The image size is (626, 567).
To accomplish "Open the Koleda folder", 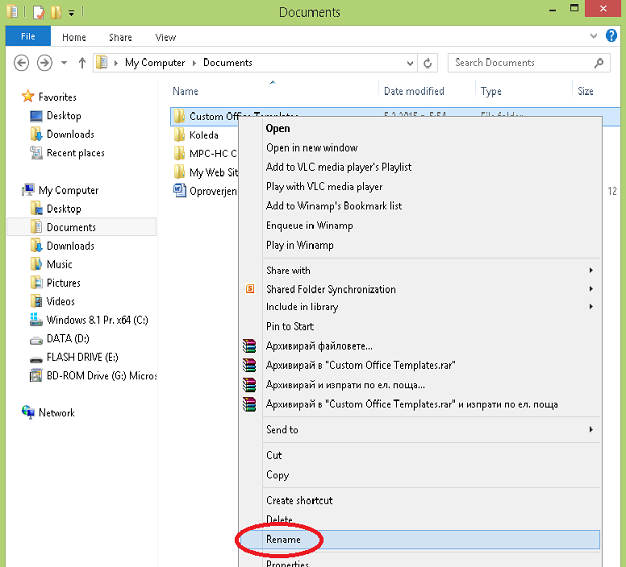I will (x=203, y=134).
